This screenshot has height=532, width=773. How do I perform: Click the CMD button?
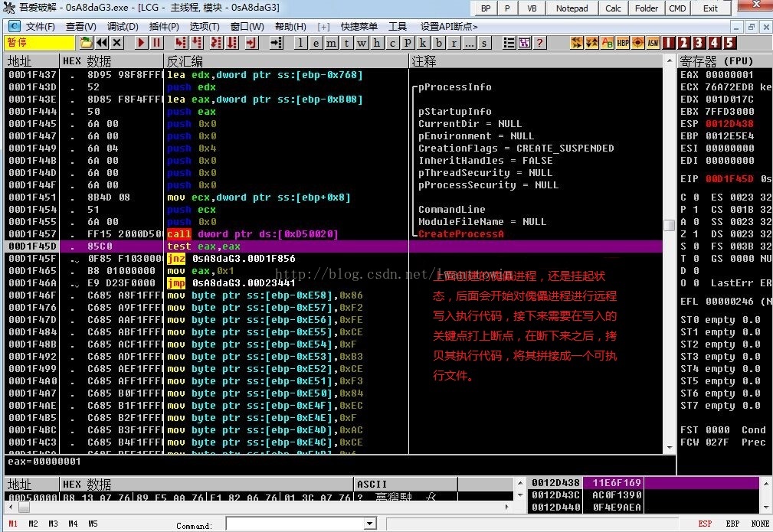click(677, 8)
